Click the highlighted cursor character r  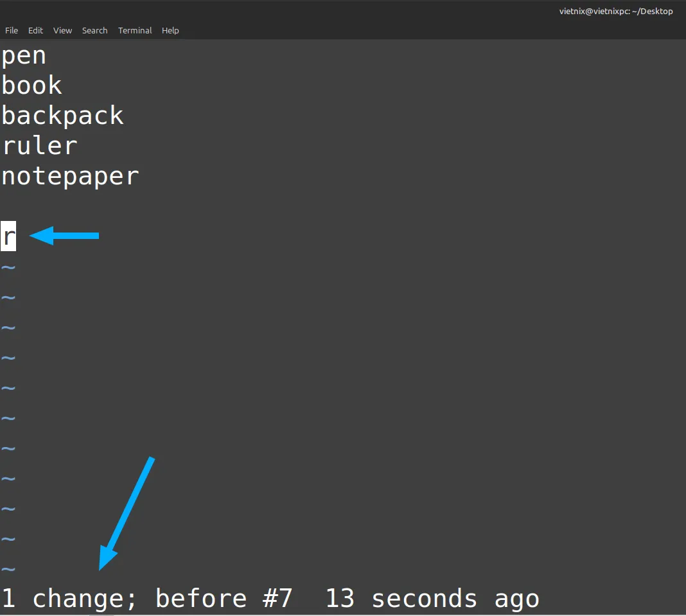(x=8, y=236)
